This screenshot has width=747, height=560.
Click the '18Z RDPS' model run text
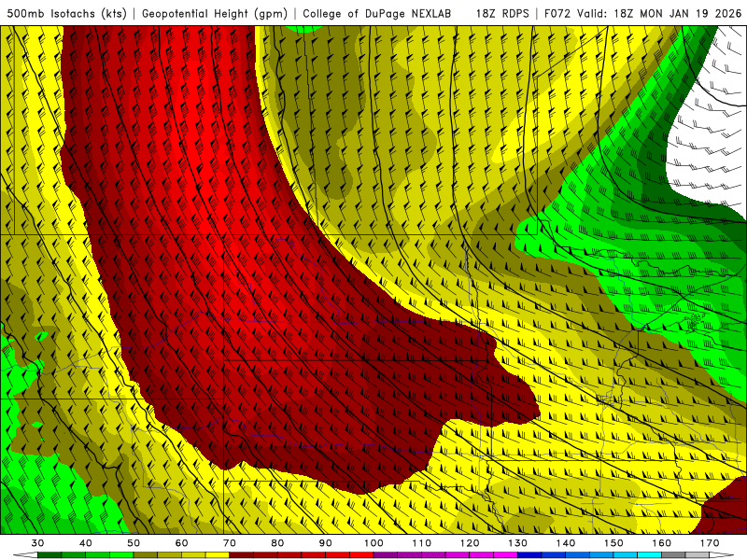click(x=502, y=13)
